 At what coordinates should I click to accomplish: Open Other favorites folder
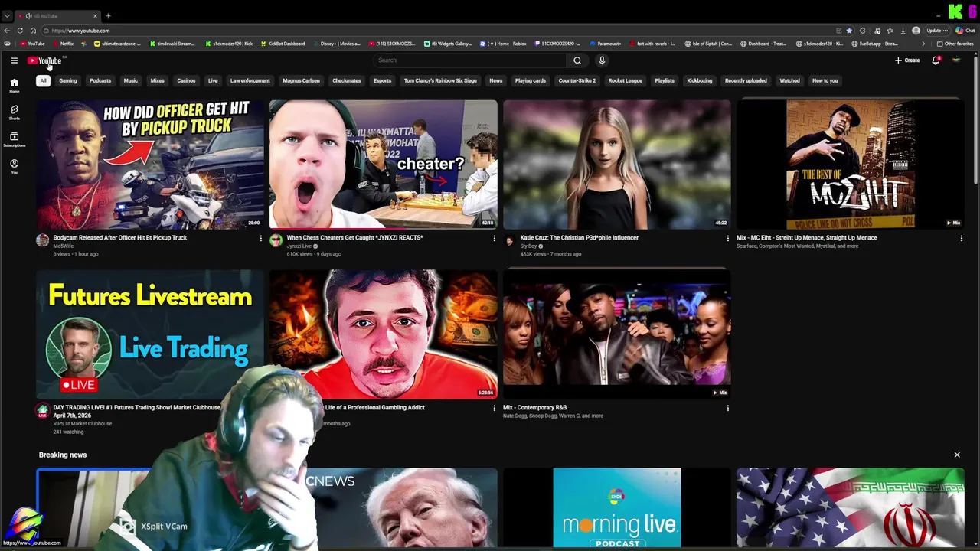tap(955, 44)
